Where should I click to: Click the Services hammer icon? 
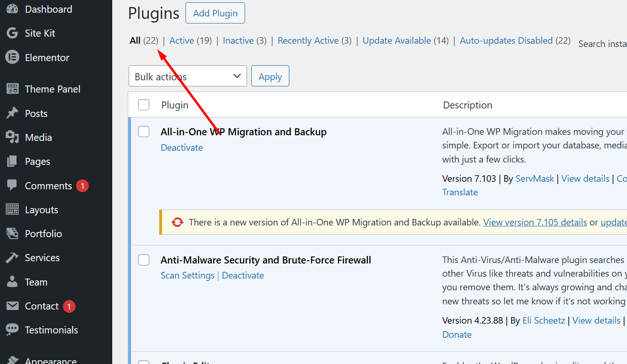click(12, 257)
